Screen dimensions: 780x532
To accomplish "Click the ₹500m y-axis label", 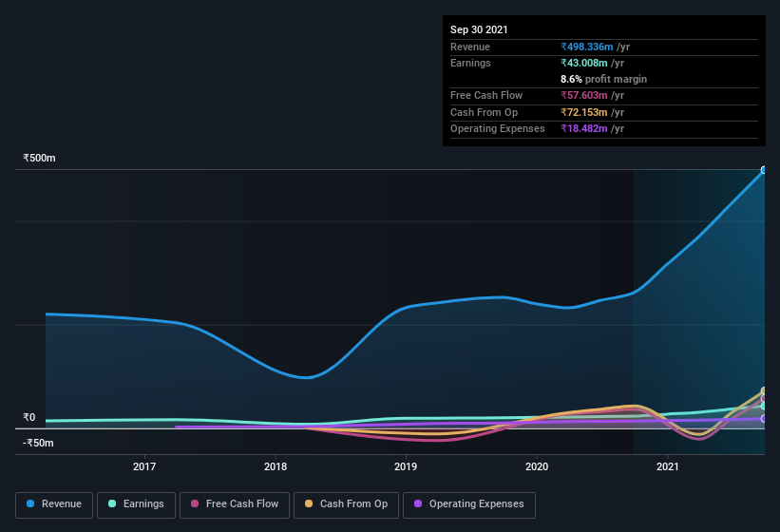I will 39,158.
